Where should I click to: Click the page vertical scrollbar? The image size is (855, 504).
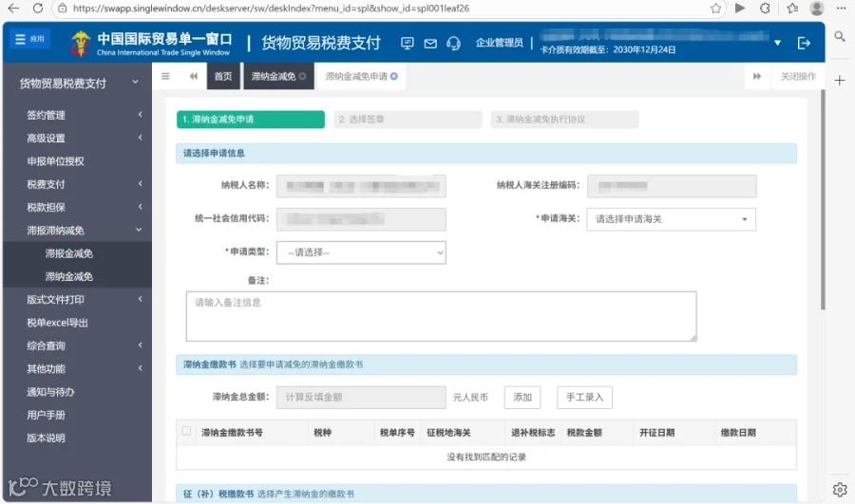click(x=823, y=200)
